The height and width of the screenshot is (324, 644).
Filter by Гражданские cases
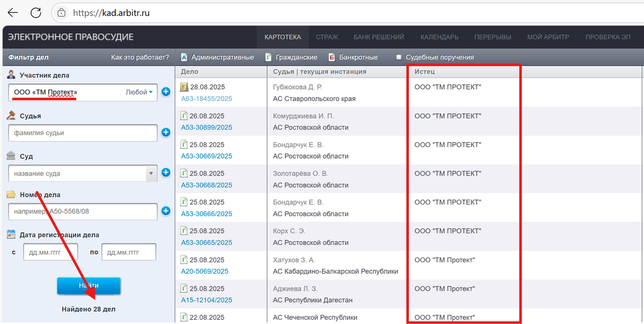tap(291, 57)
